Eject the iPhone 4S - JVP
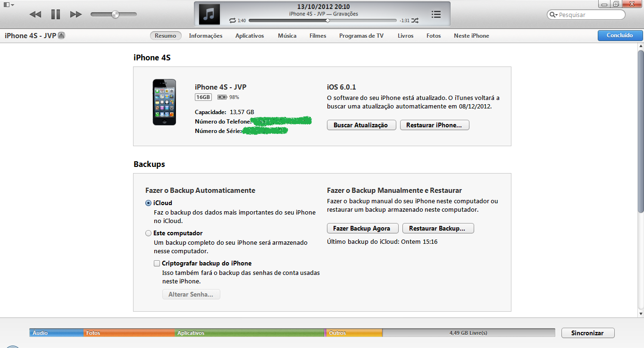This screenshot has width=644, height=348. pos(61,36)
